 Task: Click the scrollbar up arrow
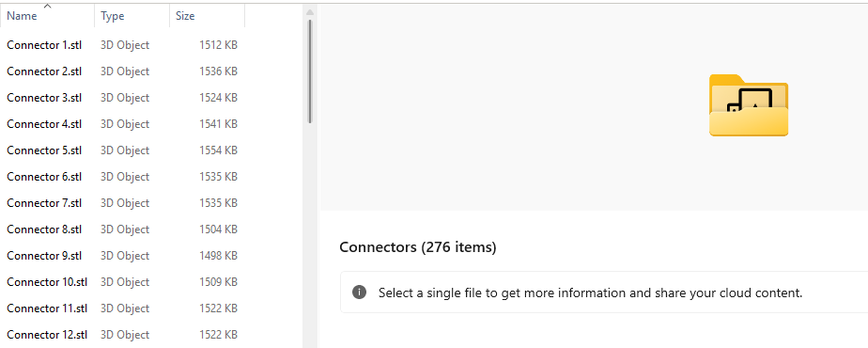310,12
